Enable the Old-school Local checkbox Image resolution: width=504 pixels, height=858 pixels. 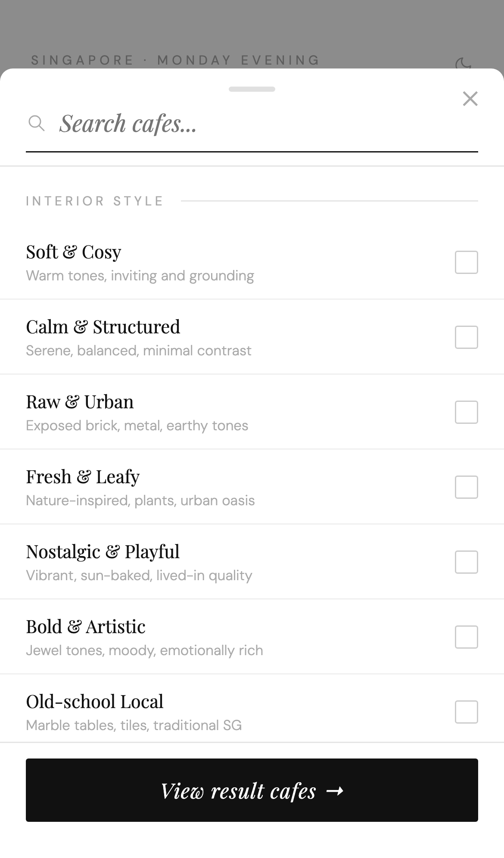click(466, 712)
